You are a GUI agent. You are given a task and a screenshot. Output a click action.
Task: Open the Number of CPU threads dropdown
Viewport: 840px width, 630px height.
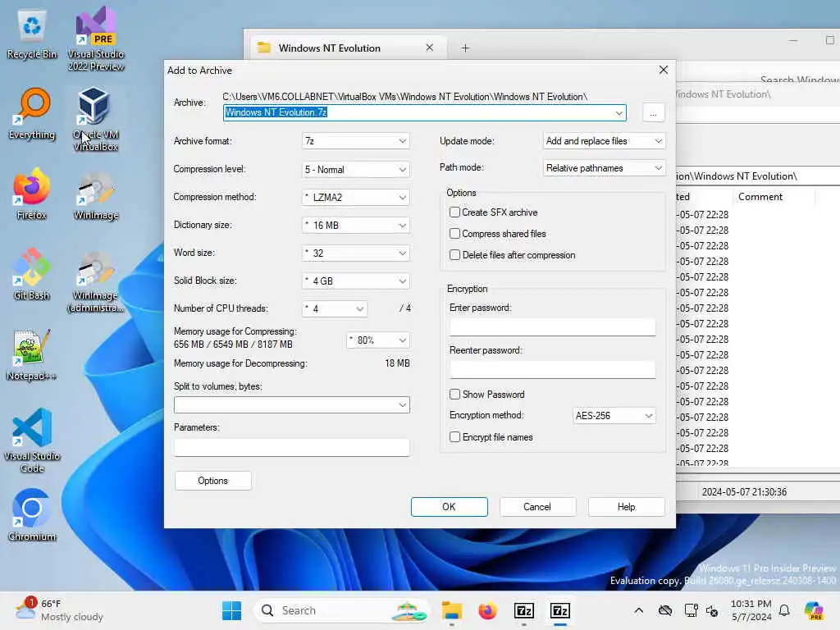tap(335, 308)
